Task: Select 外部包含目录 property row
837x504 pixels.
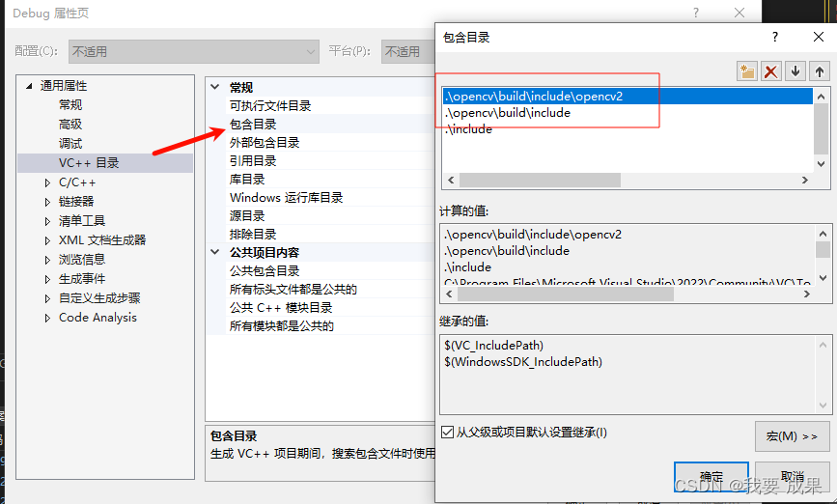Action: [321, 143]
